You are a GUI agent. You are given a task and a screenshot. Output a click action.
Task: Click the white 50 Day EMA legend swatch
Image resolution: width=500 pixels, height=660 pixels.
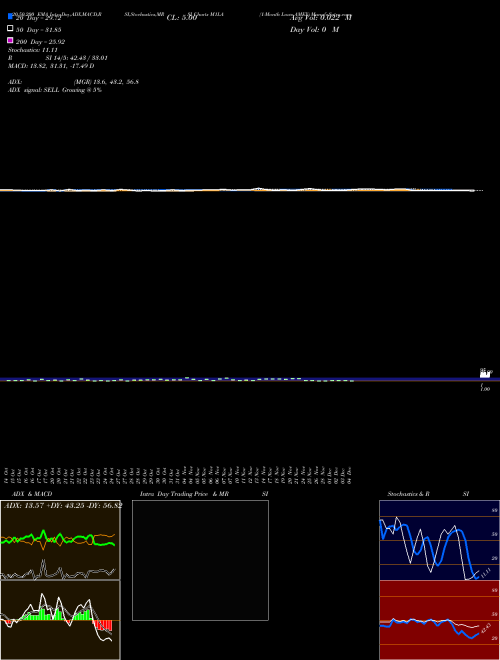coord(10,28)
